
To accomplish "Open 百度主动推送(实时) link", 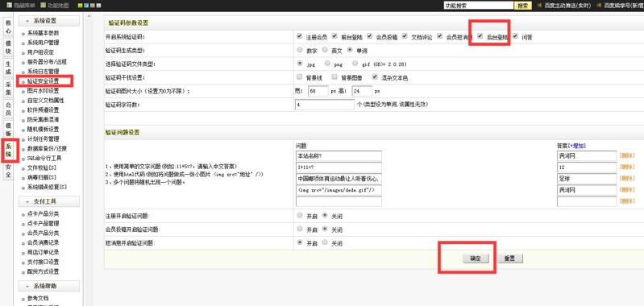I will click(567, 6).
